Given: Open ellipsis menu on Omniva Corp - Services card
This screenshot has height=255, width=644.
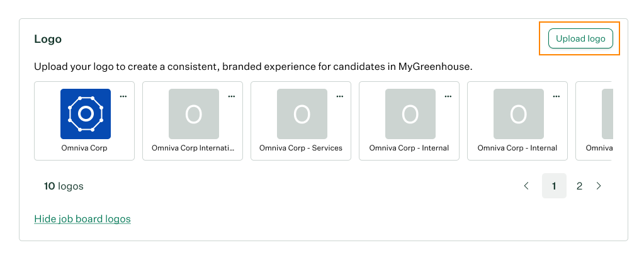Looking at the screenshot, I should pos(340,96).
